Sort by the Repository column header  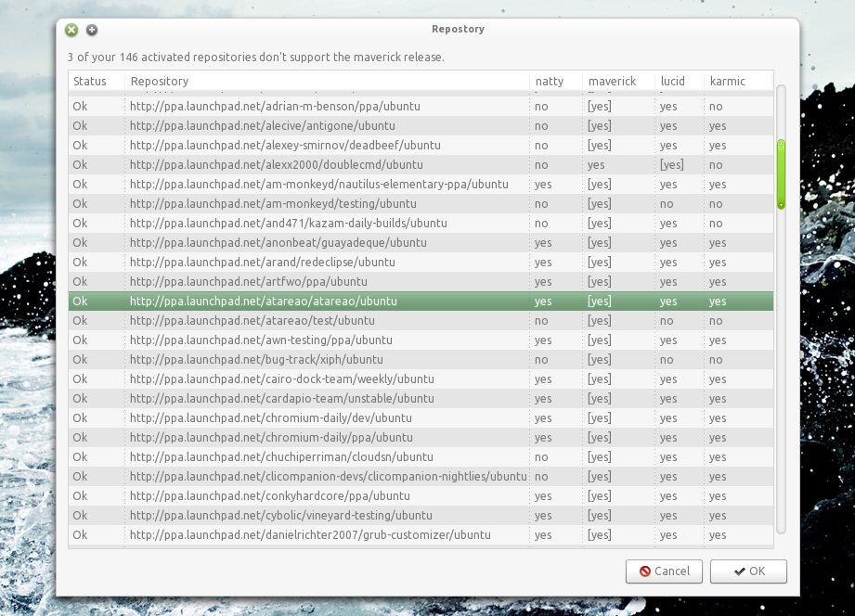pyautogui.click(x=327, y=82)
